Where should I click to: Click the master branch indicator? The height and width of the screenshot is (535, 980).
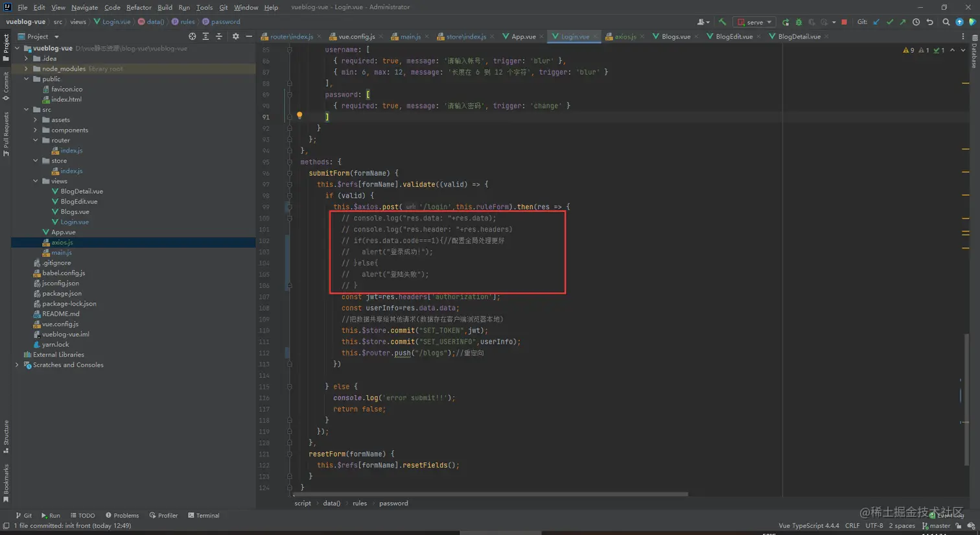[936, 526]
